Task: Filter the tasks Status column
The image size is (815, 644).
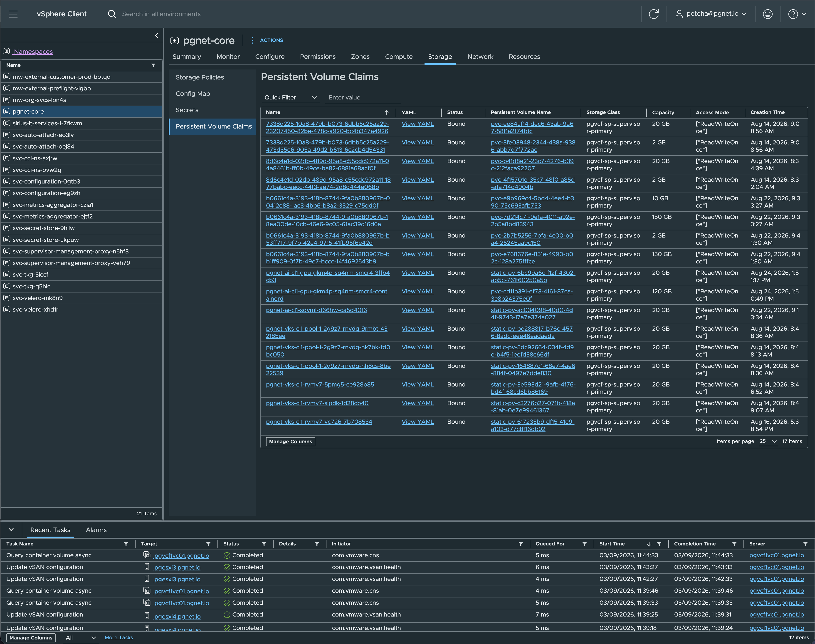Action: 264,544
